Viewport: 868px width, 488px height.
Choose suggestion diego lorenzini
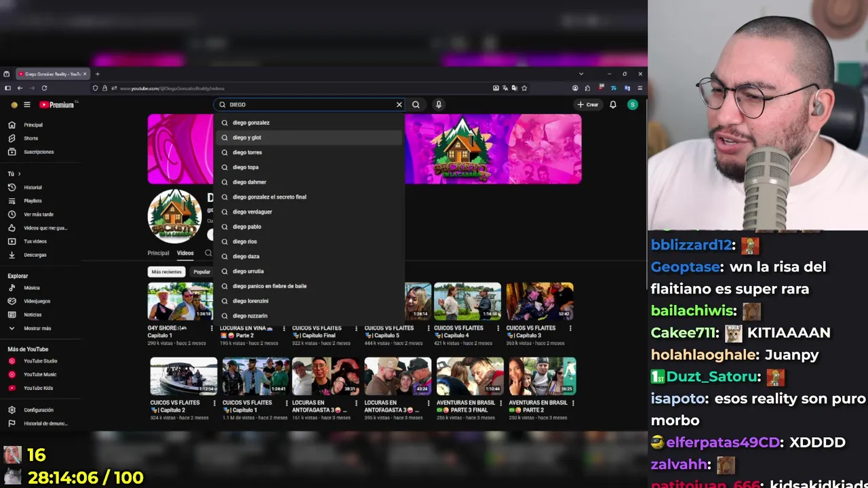coord(309,301)
